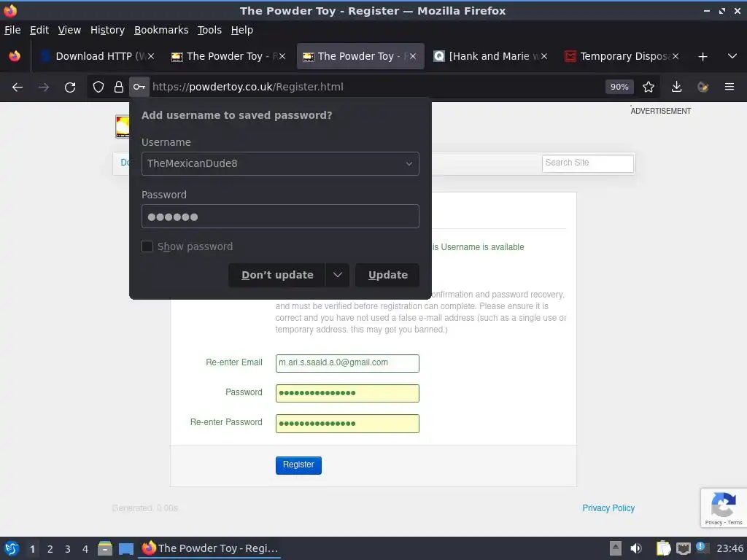Click the notification tray icon with badge

coord(702,548)
